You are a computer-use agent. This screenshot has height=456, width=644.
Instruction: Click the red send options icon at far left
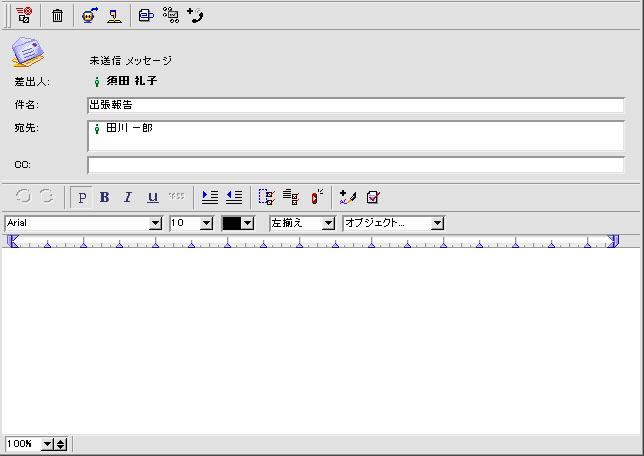click(24, 16)
